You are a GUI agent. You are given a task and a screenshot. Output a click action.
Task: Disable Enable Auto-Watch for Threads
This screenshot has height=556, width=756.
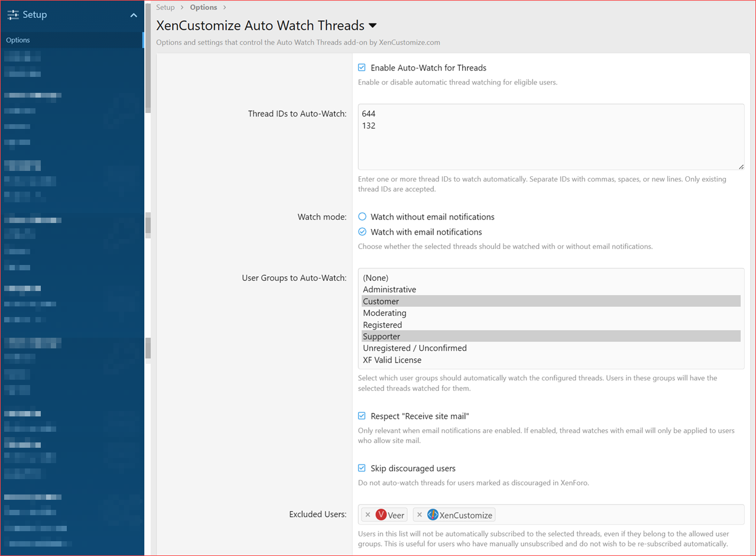[361, 67]
